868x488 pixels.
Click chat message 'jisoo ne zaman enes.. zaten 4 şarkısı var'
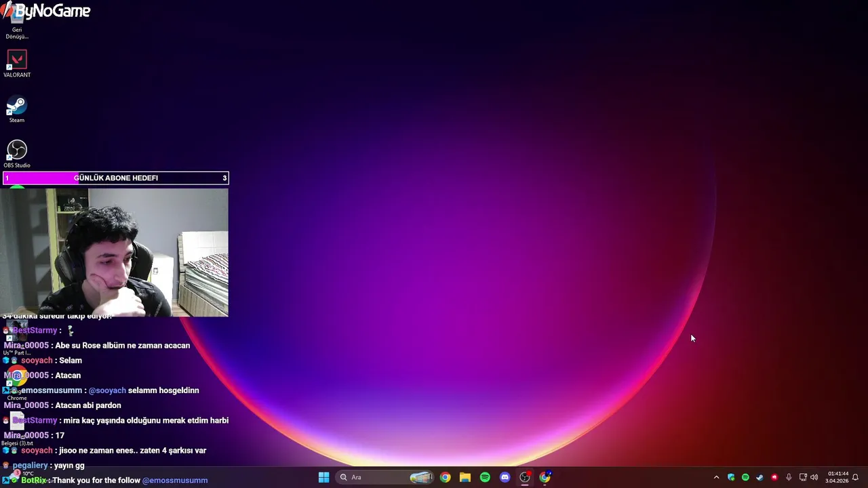132,450
